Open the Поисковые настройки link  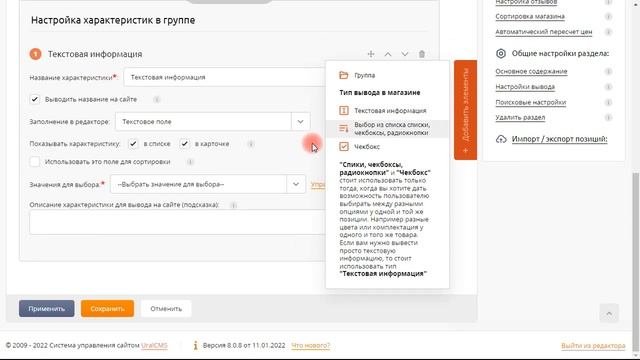(531, 102)
